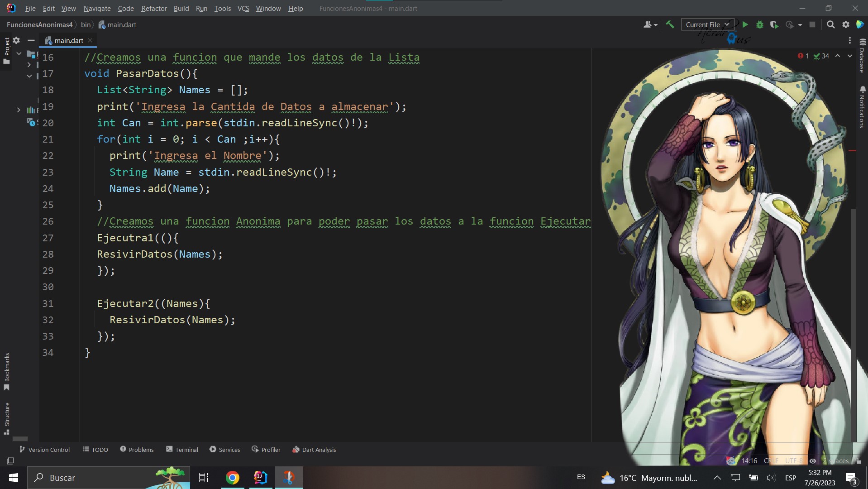
Task: Start debugging with the green bug icon
Action: pyautogui.click(x=760, y=25)
